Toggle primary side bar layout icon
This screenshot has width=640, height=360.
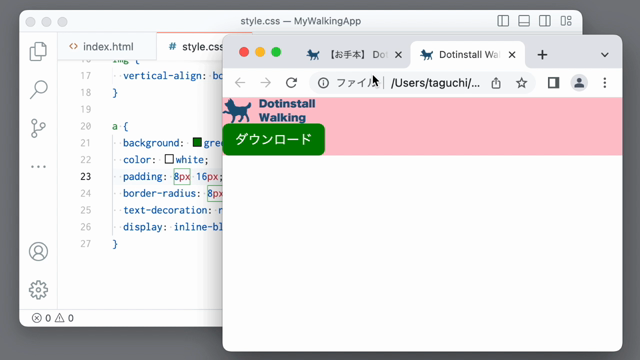pyautogui.click(x=503, y=21)
